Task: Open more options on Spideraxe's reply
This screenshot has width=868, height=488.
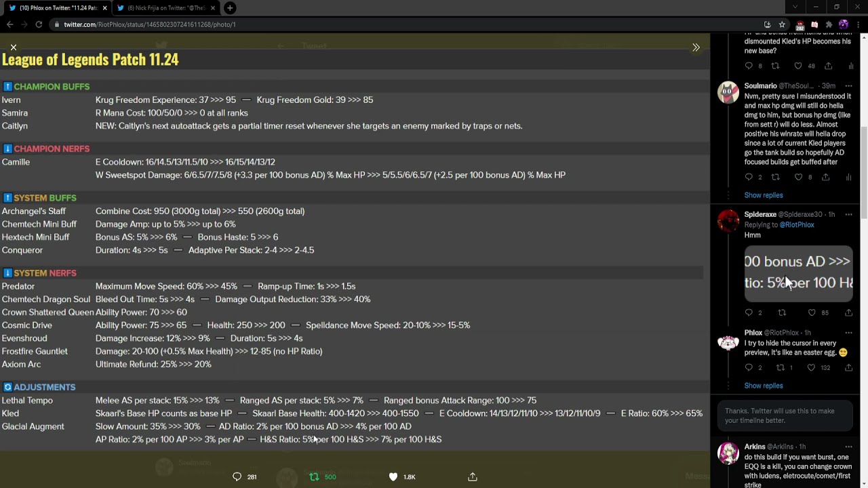Action: (848, 214)
